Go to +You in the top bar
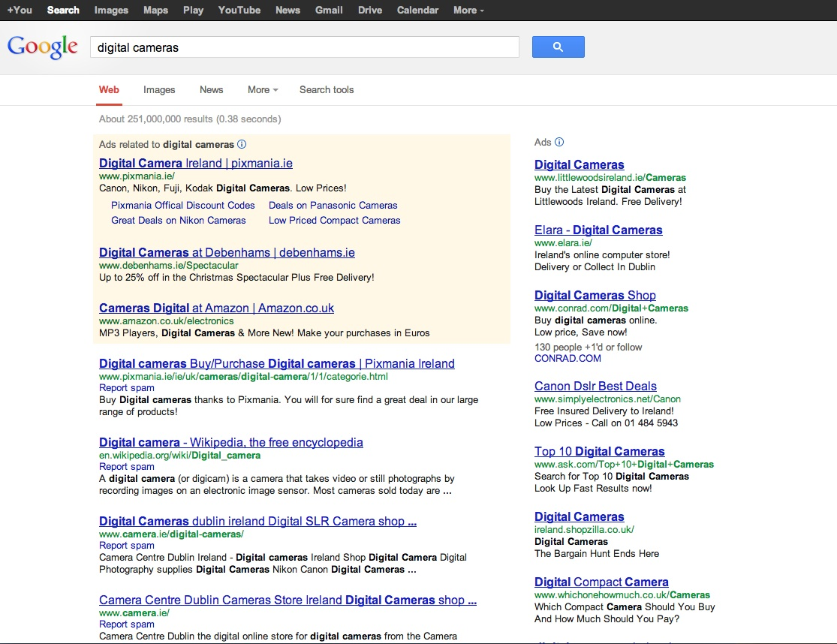 20,10
